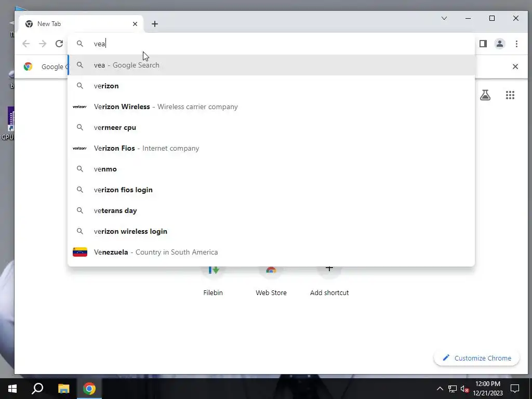532x399 pixels.
Task: Select the Venezuela country suggestion
Action: click(271, 252)
